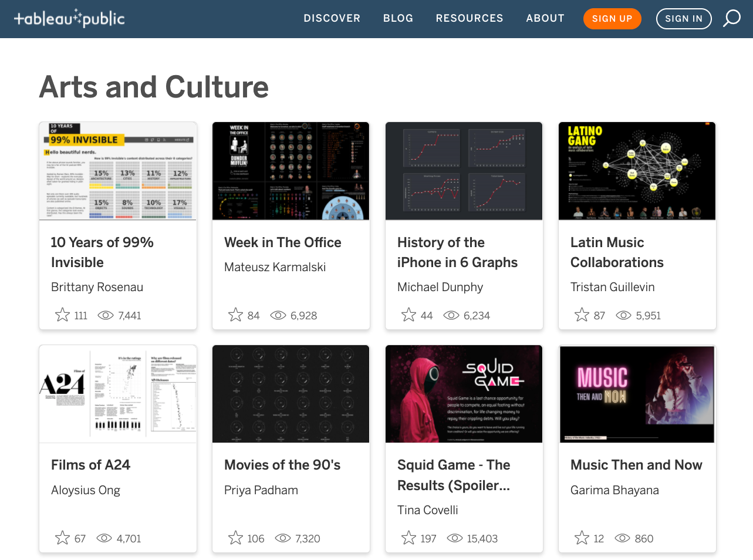Image resolution: width=753 pixels, height=560 pixels.
Task: Eye icon on Movies of the 90's card
Action: (282, 538)
